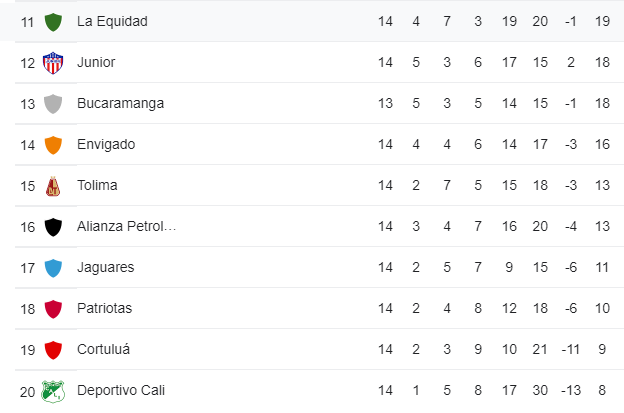
Task: Click the gray Bucaramanga shield icon
Action: coord(53,103)
